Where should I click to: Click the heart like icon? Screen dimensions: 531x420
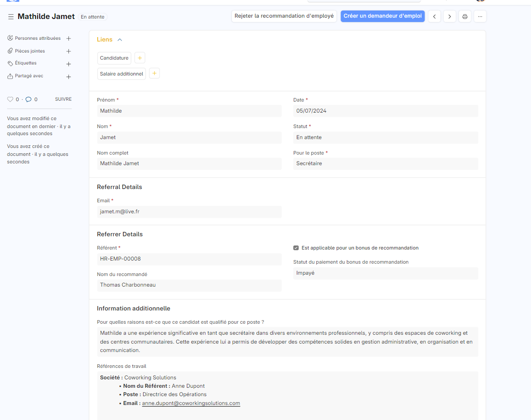click(11, 99)
